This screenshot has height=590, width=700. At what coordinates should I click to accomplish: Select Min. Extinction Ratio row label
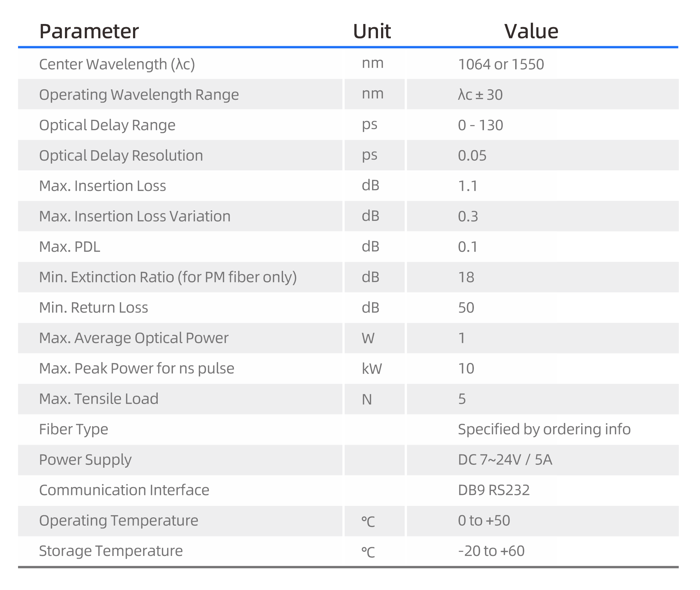coord(168,277)
